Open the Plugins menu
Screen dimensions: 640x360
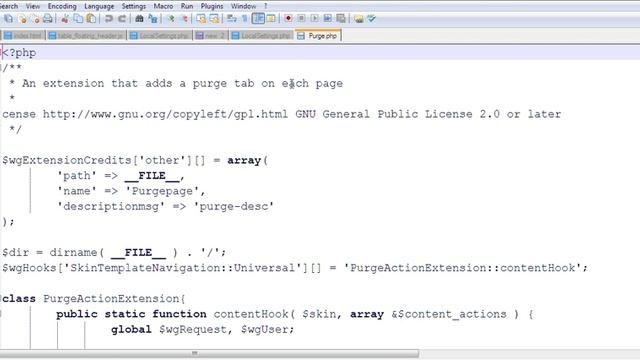click(x=212, y=7)
